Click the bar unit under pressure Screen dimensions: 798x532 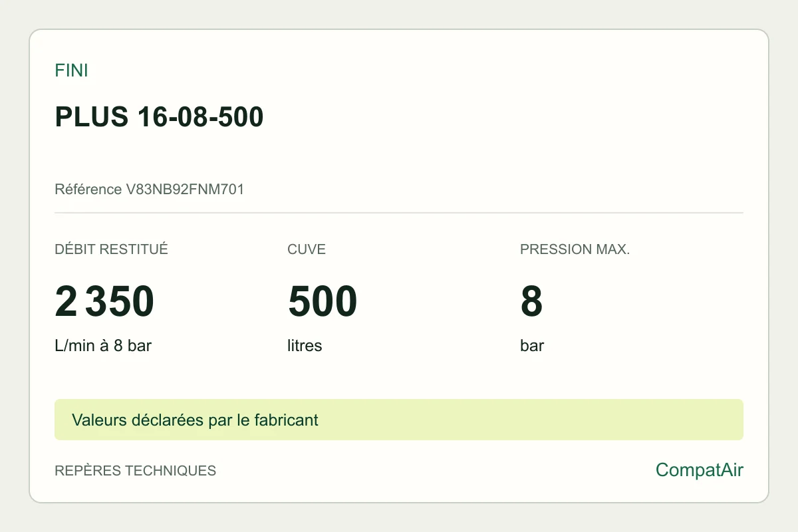pyautogui.click(x=532, y=346)
